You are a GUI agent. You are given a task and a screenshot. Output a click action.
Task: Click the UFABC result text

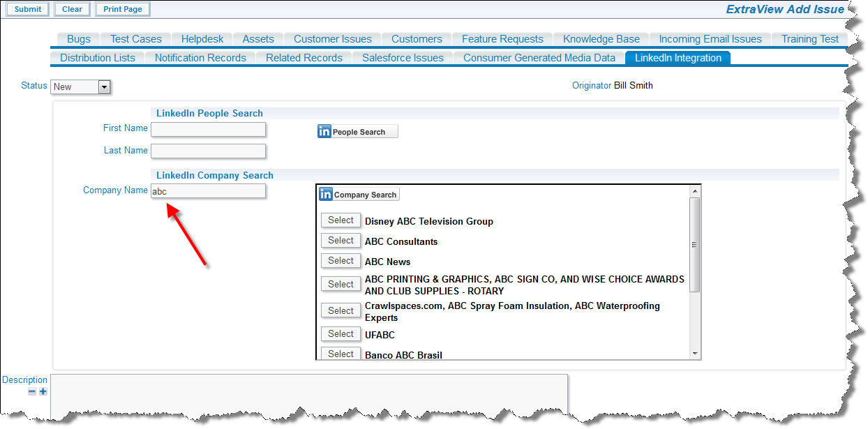tap(380, 335)
